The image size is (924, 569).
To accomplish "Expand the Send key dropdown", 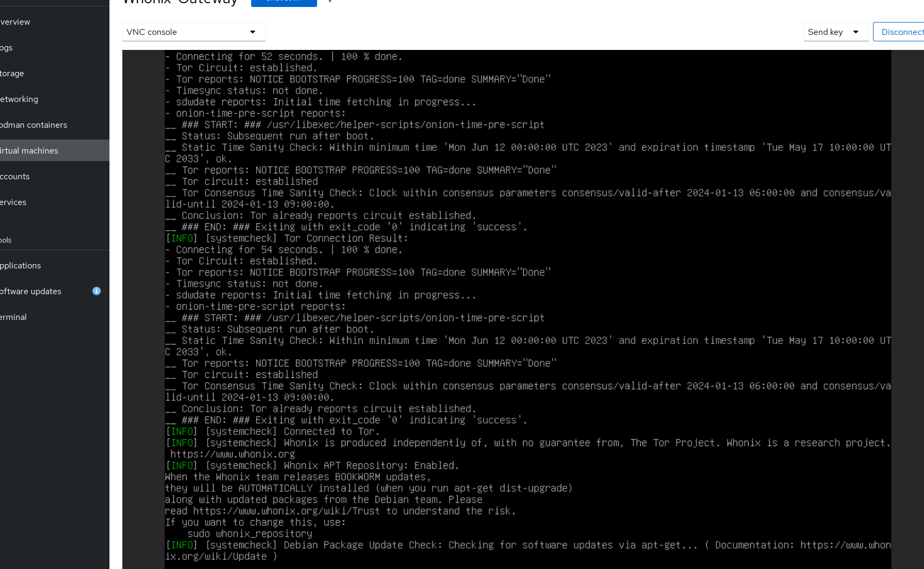I will (x=835, y=32).
